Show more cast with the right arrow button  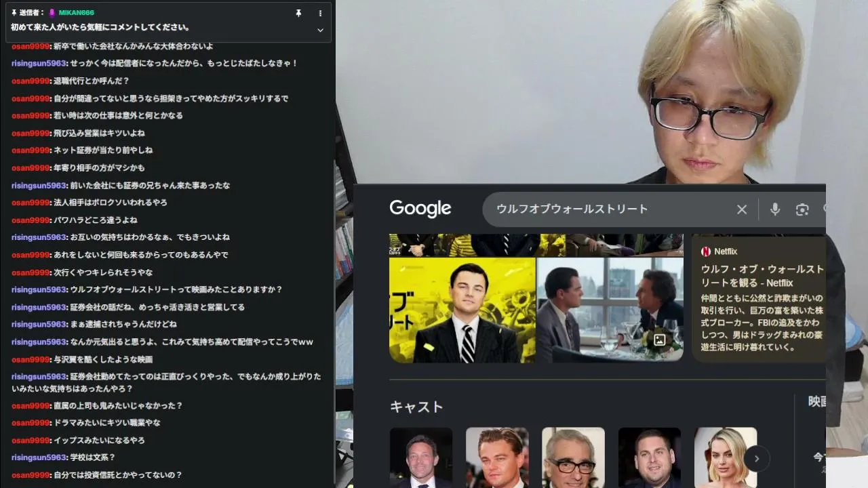click(757, 459)
